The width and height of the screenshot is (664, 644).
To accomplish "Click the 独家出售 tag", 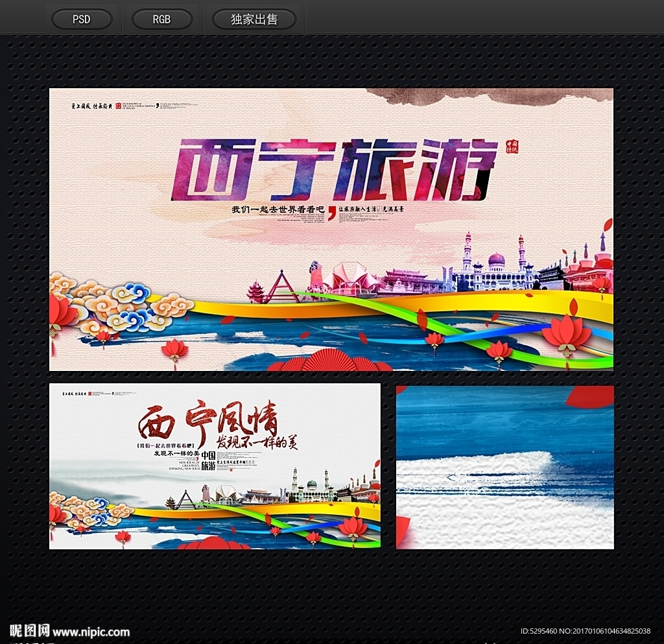I will [x=254, y=19].
